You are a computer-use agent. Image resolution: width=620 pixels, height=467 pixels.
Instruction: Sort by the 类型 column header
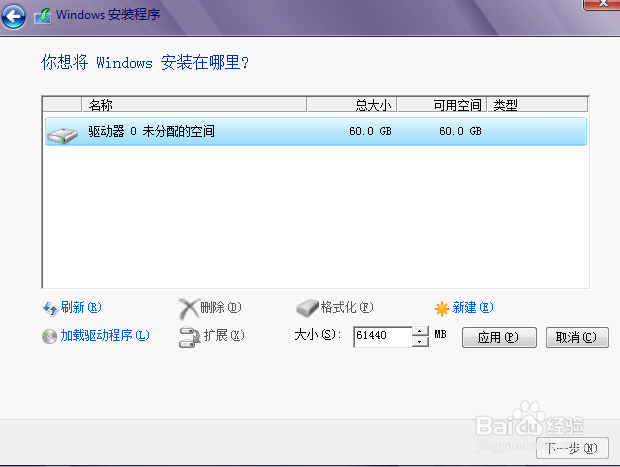(537, 105)
